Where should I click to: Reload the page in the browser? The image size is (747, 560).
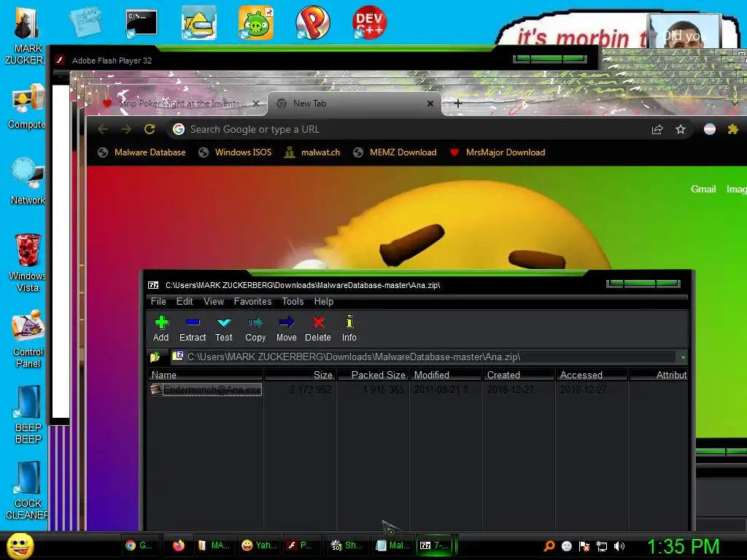pos(150,129)
